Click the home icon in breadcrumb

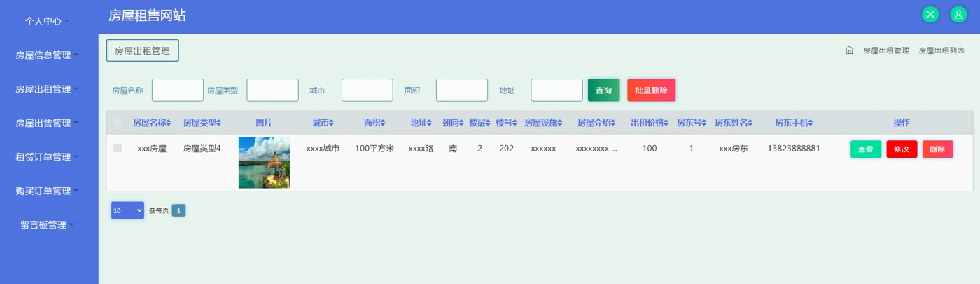(x=849, y=50)
